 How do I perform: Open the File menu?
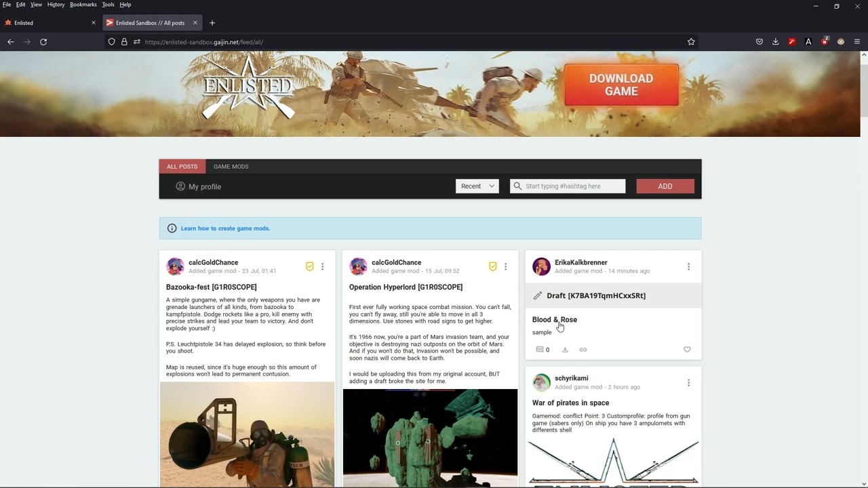7,5
